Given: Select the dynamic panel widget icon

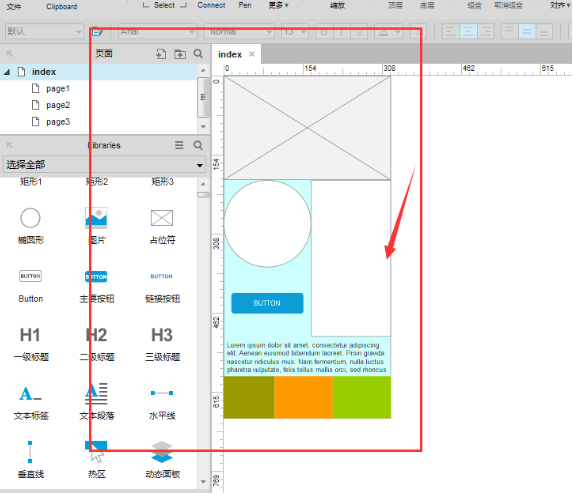Looking at the screenshot, I should (162, 452).
